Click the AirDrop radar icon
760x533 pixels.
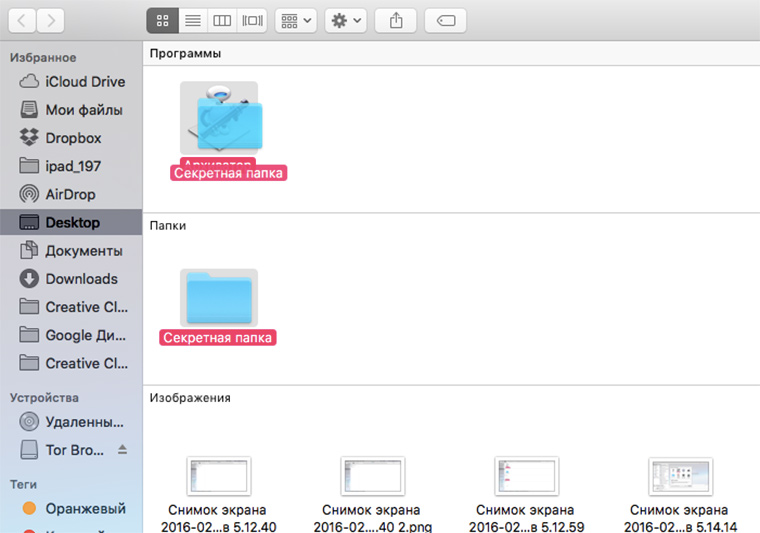[29, 194]
